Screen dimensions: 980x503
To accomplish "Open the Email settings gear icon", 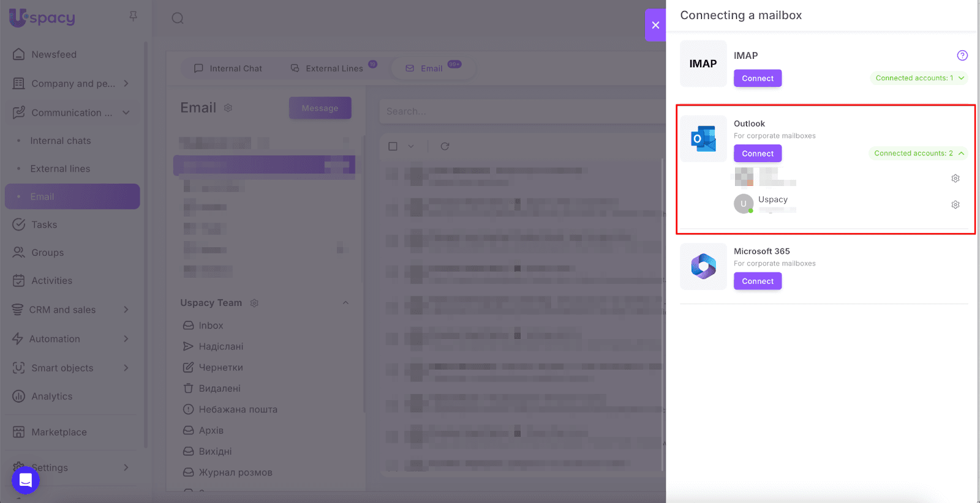I will (x=228, y=108).
